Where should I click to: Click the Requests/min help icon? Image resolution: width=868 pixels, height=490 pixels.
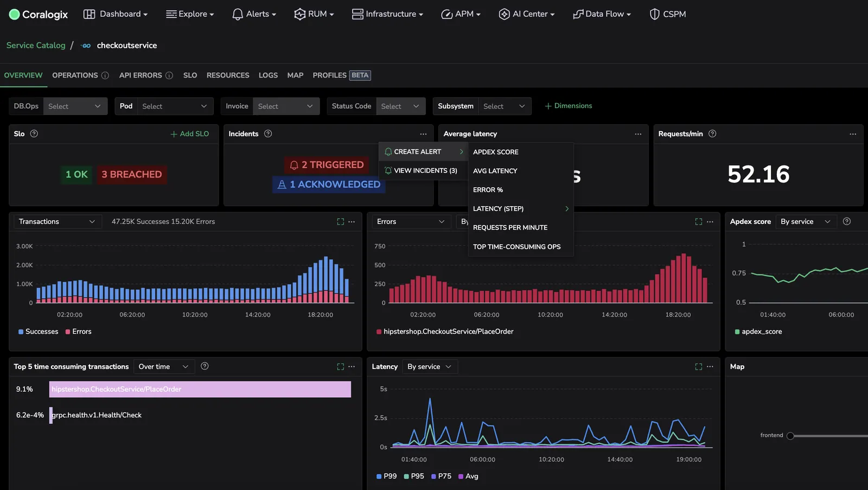click(712, 133)
